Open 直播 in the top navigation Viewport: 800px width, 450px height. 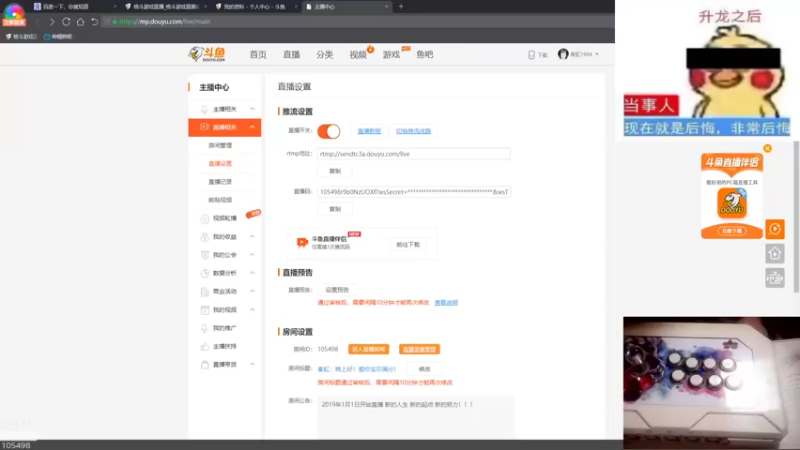pyautogui.click(x=291, y=55)
